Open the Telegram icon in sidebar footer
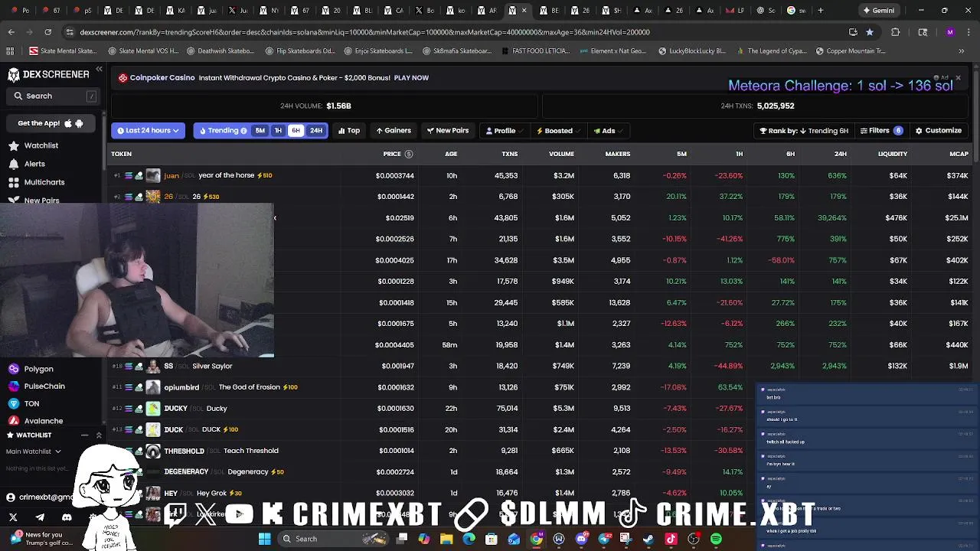Viewport: 980px width, 551px height. [x=40, y=517]
